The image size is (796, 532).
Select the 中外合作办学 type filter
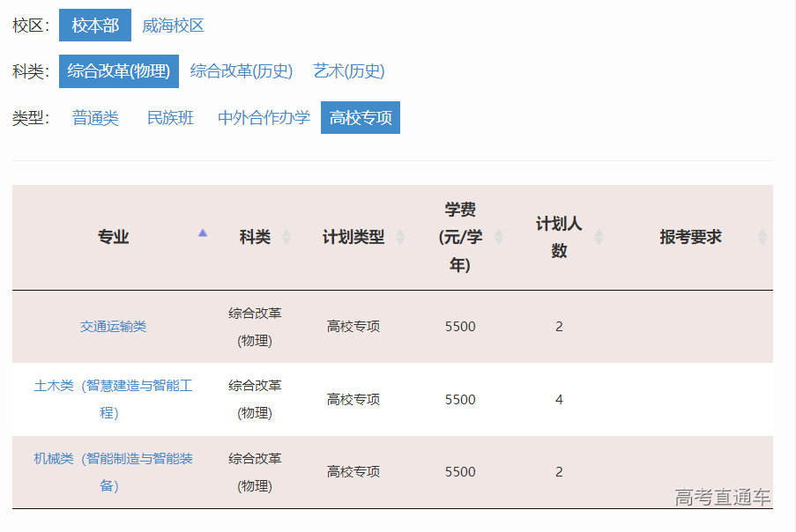262,117
